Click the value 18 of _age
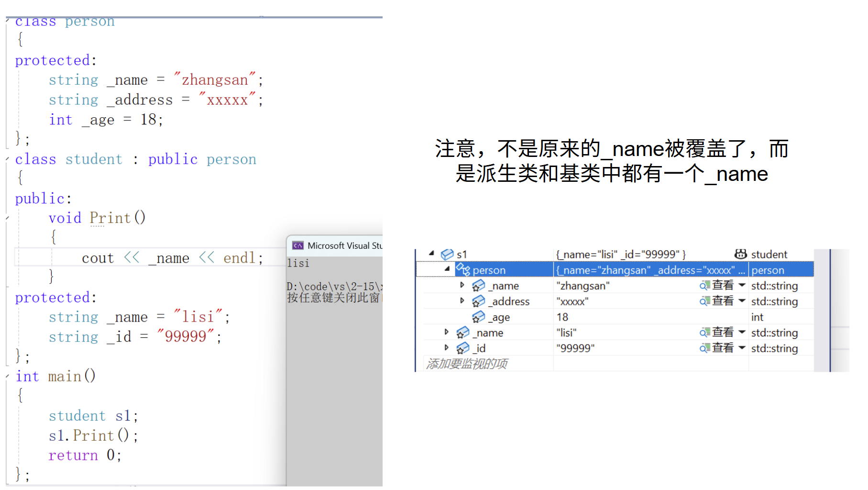This screenshot has width=868, height=490. tap(562, 317)
